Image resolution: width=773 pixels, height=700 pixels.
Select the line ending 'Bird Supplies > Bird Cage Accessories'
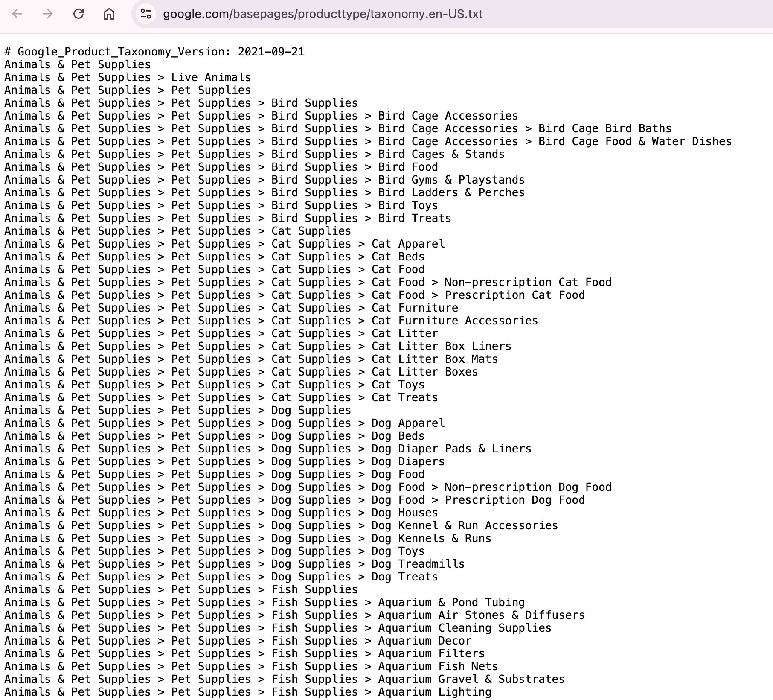point(261,116)
